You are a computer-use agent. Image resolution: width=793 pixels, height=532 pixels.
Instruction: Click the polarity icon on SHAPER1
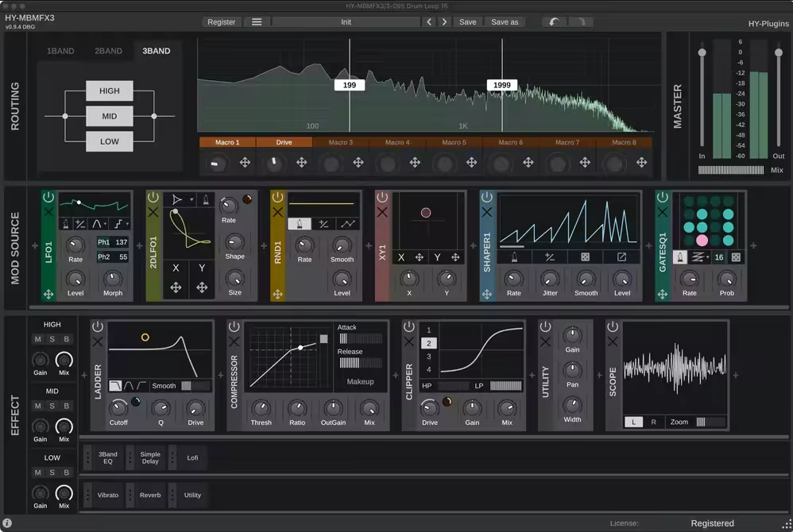click(x=550, y=258)
